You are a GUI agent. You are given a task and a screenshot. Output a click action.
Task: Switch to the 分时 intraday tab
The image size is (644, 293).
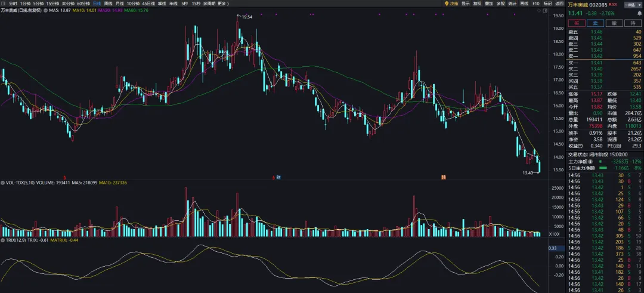pos(13,4)
